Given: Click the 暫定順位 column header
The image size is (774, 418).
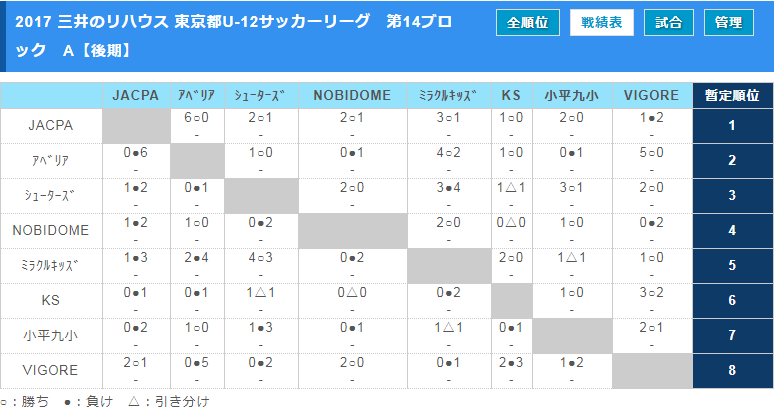Looking at the screenshot, I should [732, 96].
